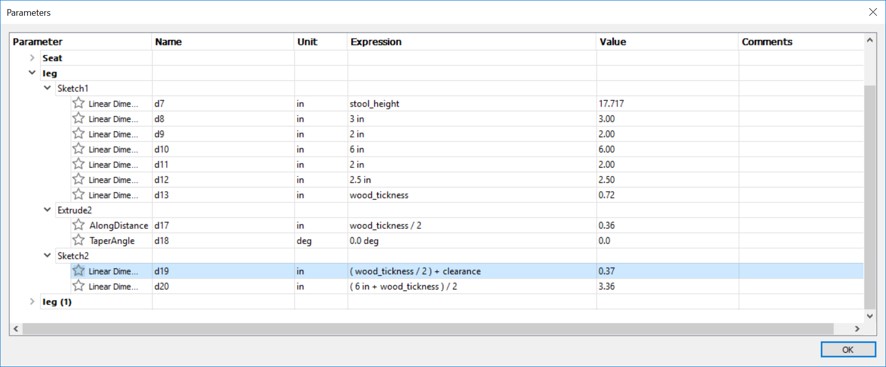Click scroll up arrow of vertical scrollbar
Screen dimensions: 886x367
pyautogui.click(x=870, y=41)
